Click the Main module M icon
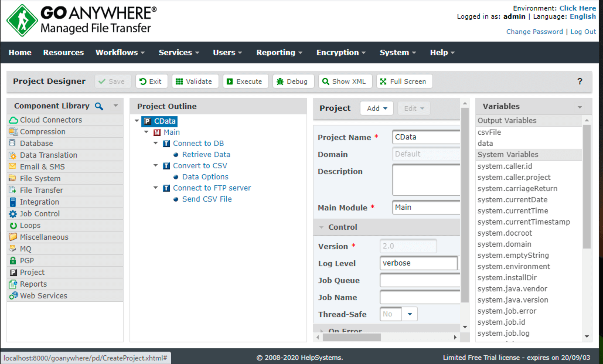 click(x=157, y=132)
